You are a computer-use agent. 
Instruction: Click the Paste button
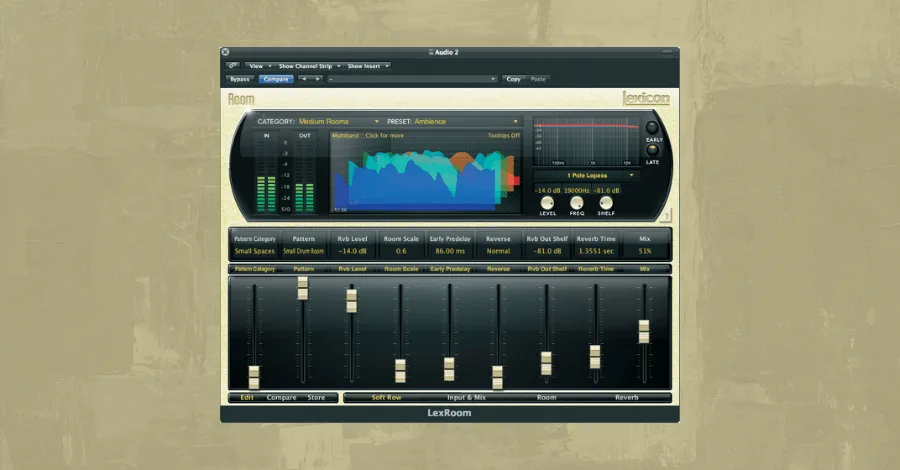(538, 79)
